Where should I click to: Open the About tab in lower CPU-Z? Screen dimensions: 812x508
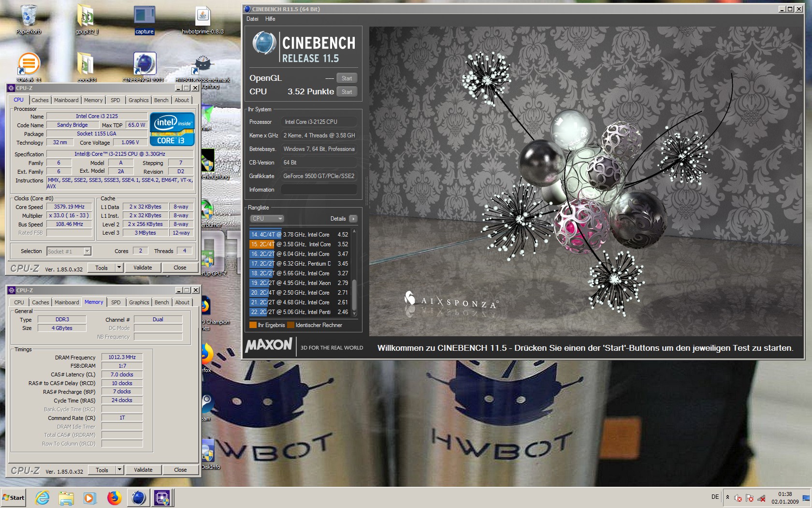[x=182, y=302]
